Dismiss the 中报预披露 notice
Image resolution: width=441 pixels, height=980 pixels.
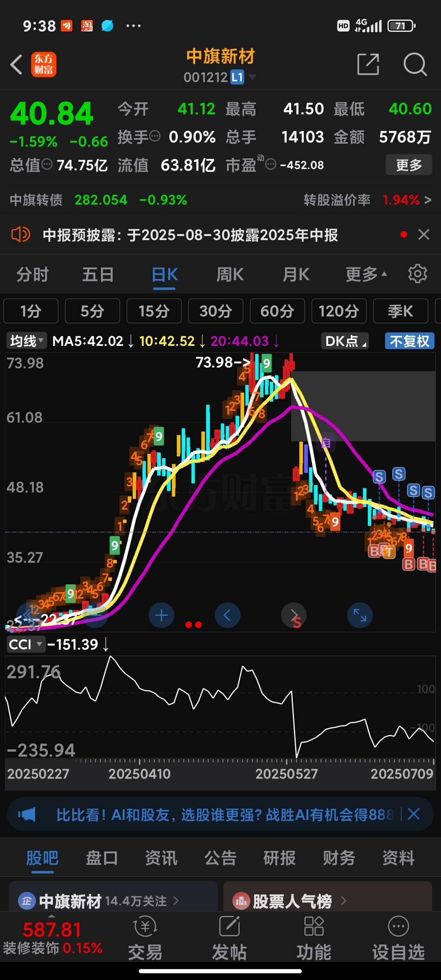coord(424,234)
